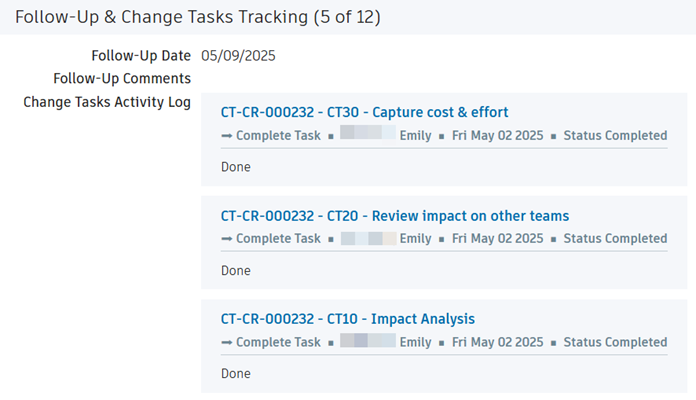Open CT10 Impact Analysis task link
696x400 pixels.
347,319
